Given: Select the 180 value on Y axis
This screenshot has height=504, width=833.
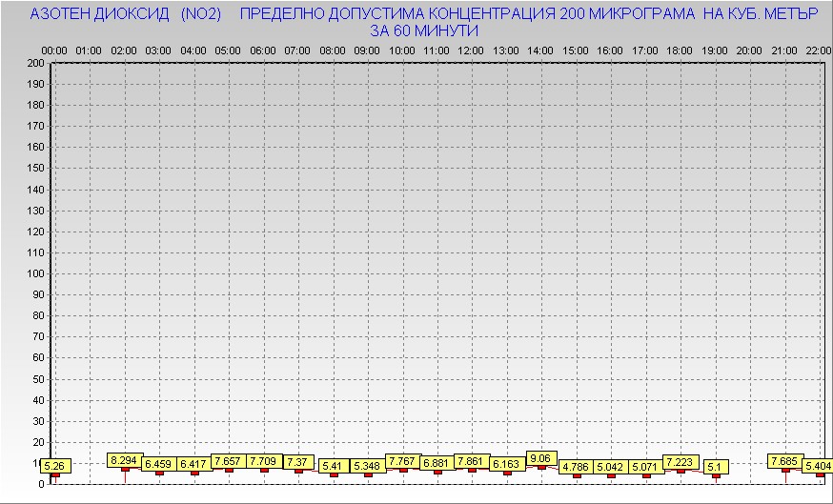Looking at the screenshot, I should click(x=36, y=105).
